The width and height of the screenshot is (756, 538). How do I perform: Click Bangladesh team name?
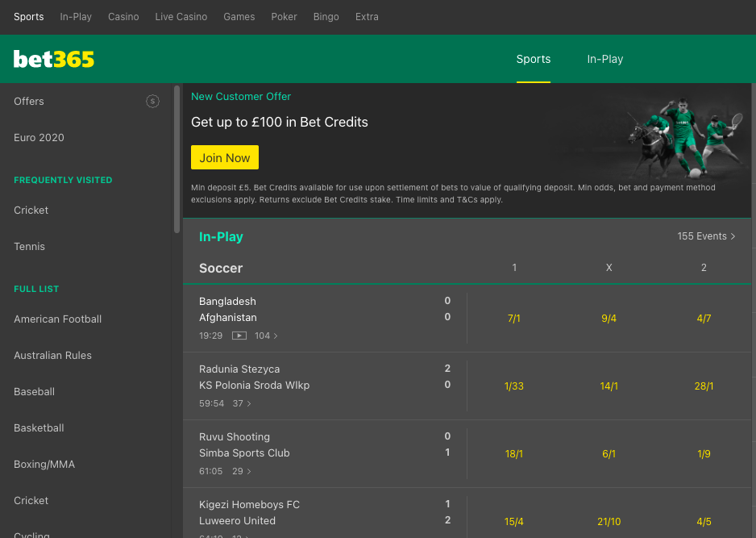click(x=227, y=302)
